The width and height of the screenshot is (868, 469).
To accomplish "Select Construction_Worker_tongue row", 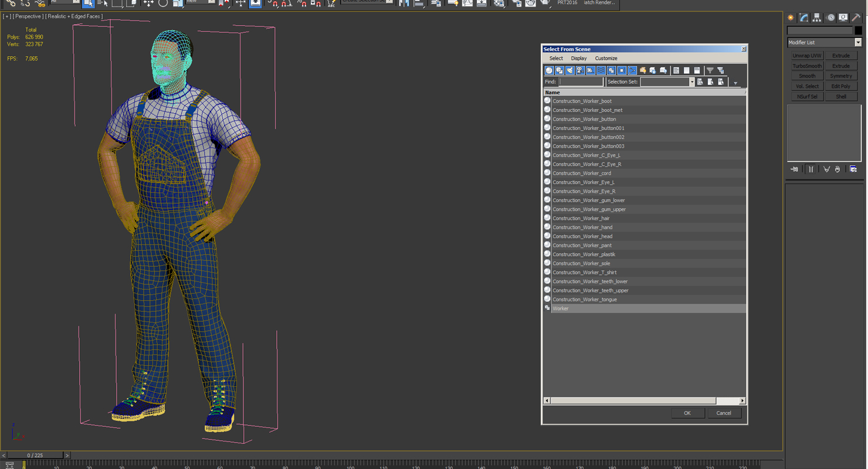I will coord(645,300).
